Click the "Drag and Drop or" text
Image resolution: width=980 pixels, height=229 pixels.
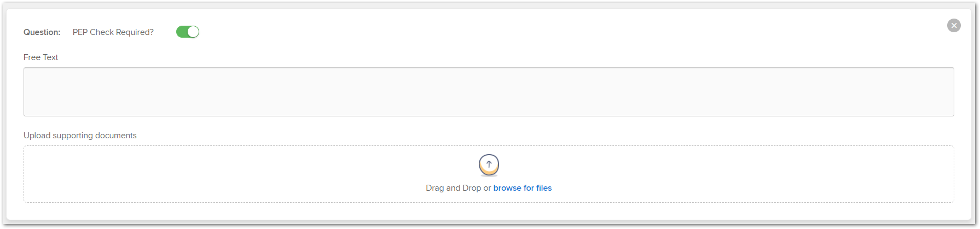coord(459,188)
